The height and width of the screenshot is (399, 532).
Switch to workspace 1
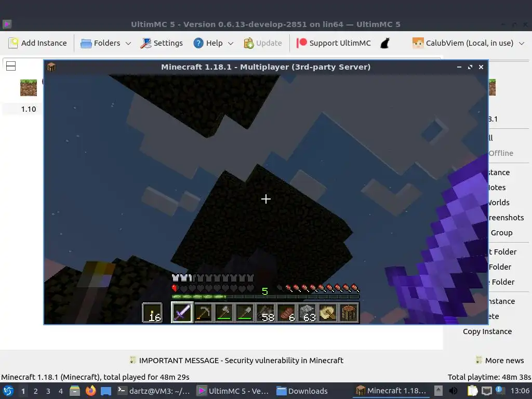click(x=23, y=391)
